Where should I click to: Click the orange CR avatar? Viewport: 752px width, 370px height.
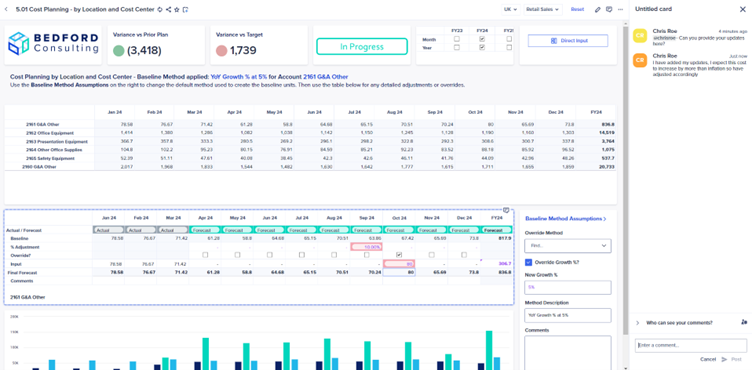coord(640,60)
